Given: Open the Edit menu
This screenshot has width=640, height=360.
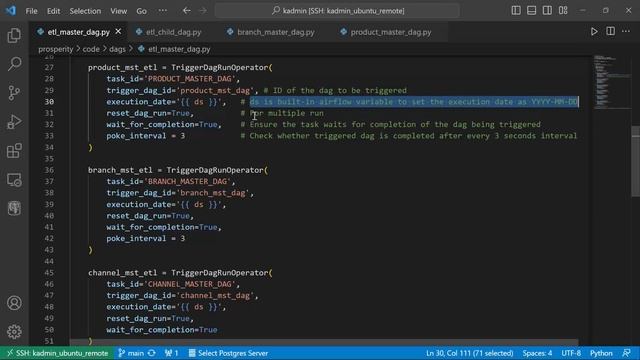Looking at the screenshot, I should 53,11.
